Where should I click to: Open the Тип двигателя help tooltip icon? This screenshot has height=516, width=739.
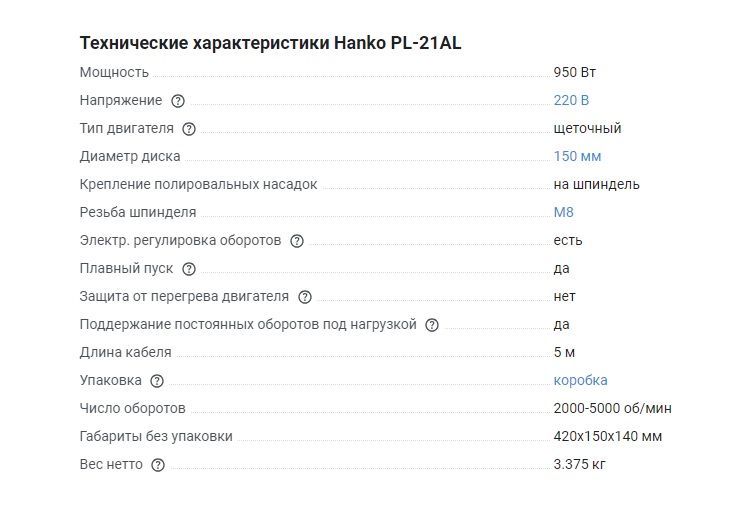coord(189,129)
